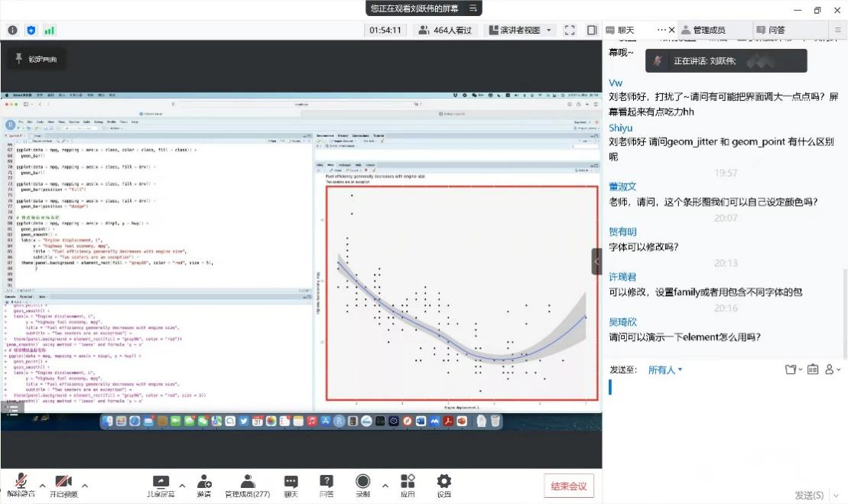
Task: Open meeting settings (设置) gear
Action: 444,483
